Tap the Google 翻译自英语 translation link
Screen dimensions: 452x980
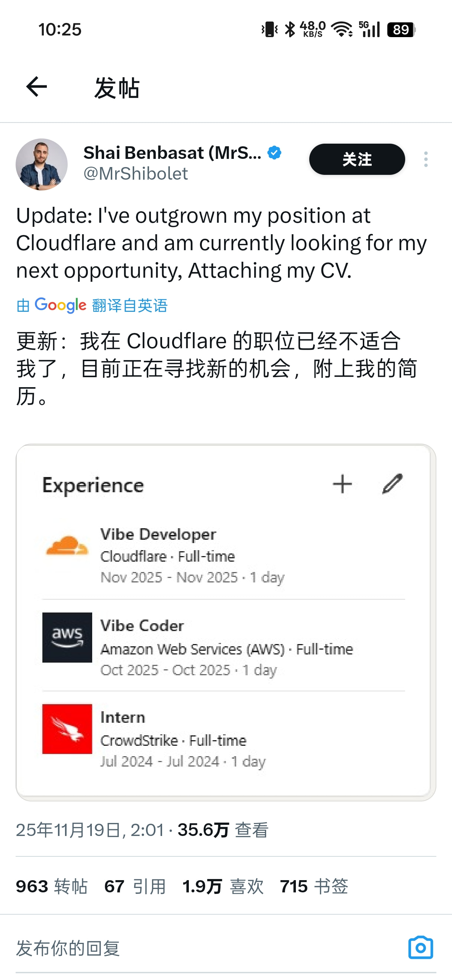pos(92,305)
